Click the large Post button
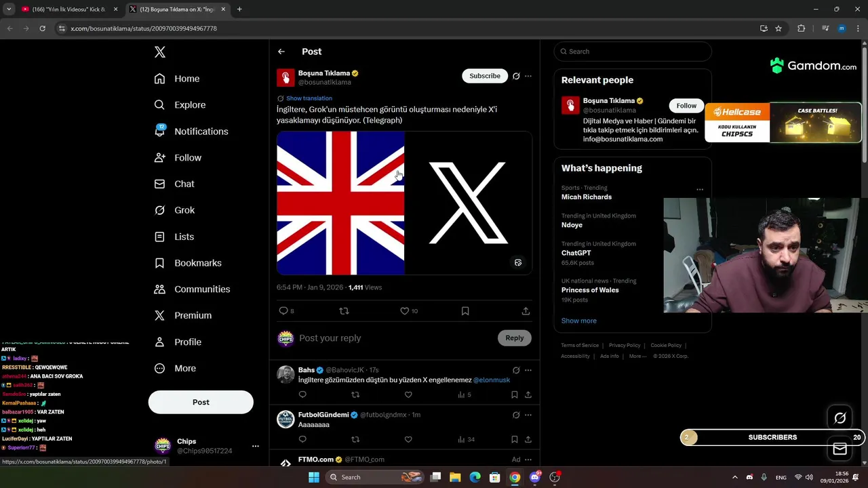The width and height of the screenshot is (868, 488). [x=201, y=402]
